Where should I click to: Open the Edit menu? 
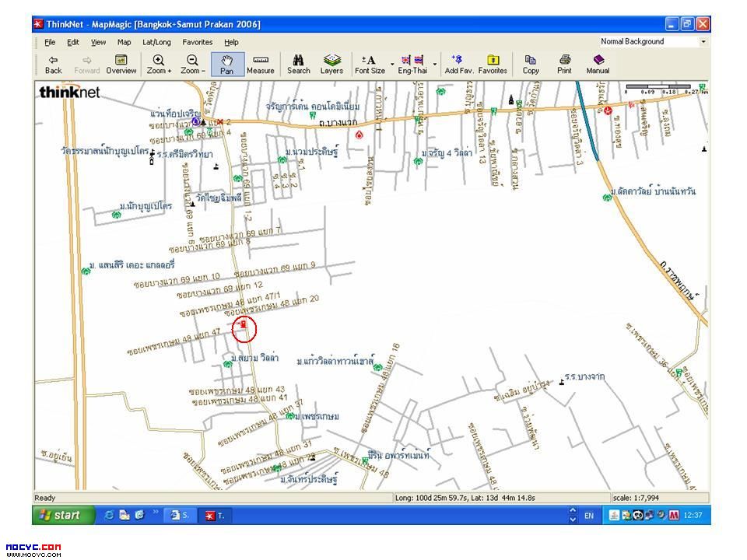point(73,42)
